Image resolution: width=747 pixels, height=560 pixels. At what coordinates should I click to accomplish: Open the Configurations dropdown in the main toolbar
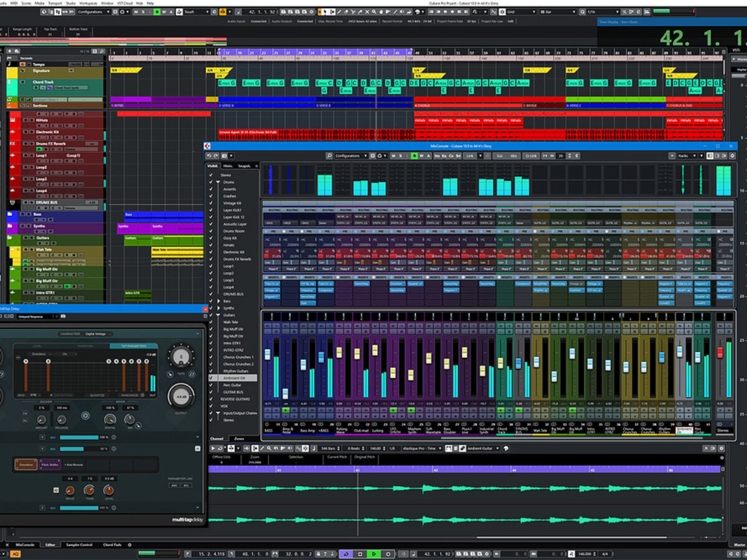93,12
